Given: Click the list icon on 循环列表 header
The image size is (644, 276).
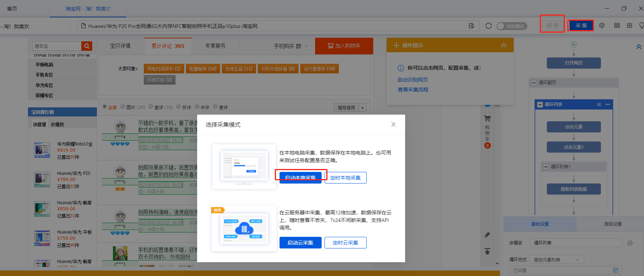Looking at the screenshot, I should pyautogui.click(x=599, y=104).
